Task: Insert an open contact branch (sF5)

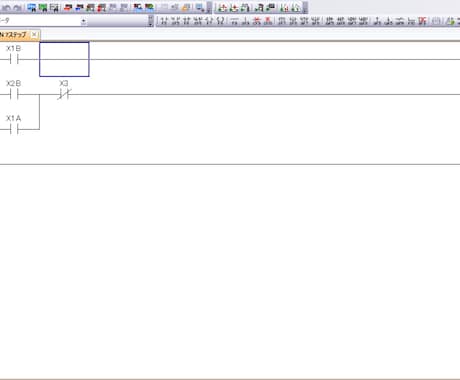Action: tap(175, 21)
